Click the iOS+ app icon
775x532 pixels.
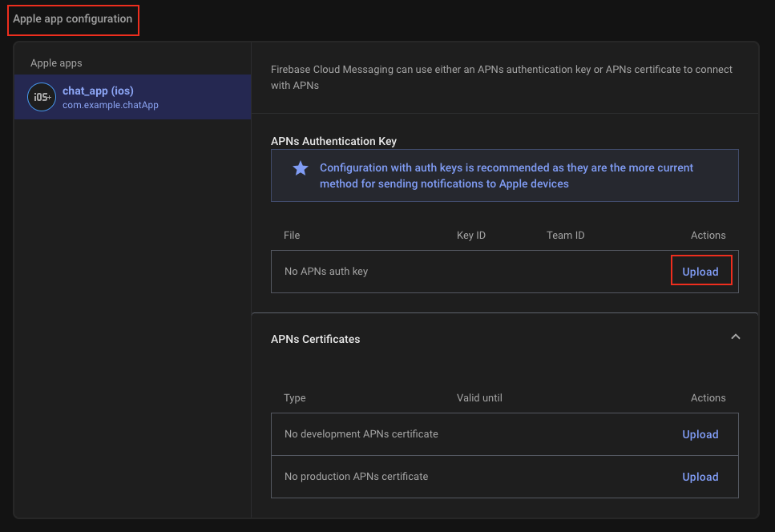pos(41,97)
